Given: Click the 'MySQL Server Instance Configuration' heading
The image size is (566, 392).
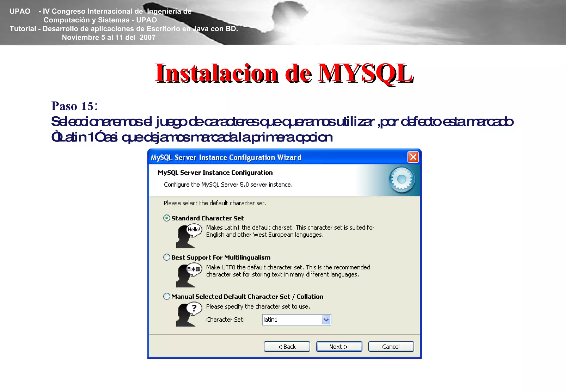Looking at the screenshot, I should 215,173.
